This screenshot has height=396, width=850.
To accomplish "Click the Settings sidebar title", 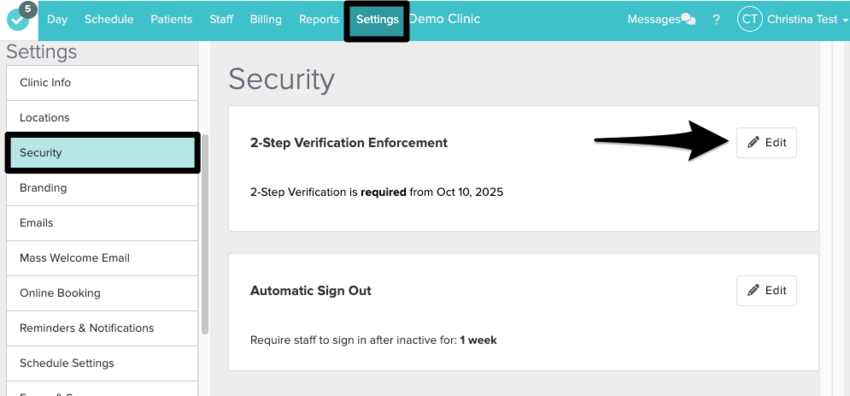I will (x=42, y=52).
